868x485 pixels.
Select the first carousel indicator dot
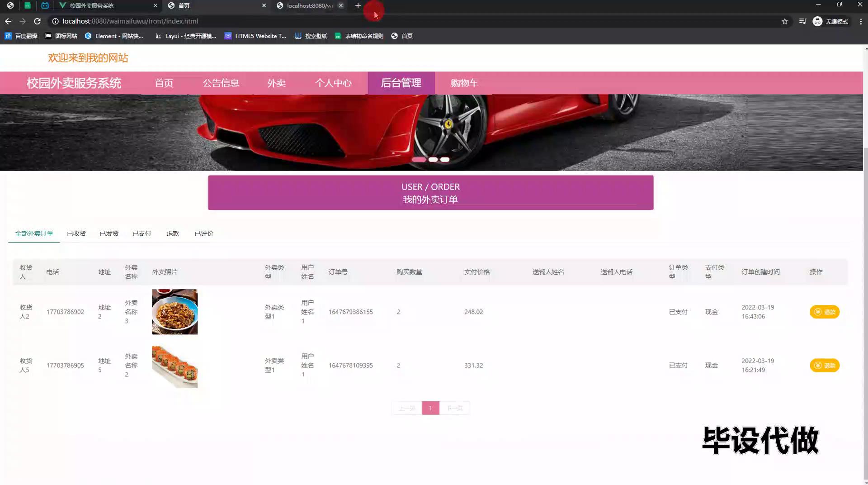[419, 160]
